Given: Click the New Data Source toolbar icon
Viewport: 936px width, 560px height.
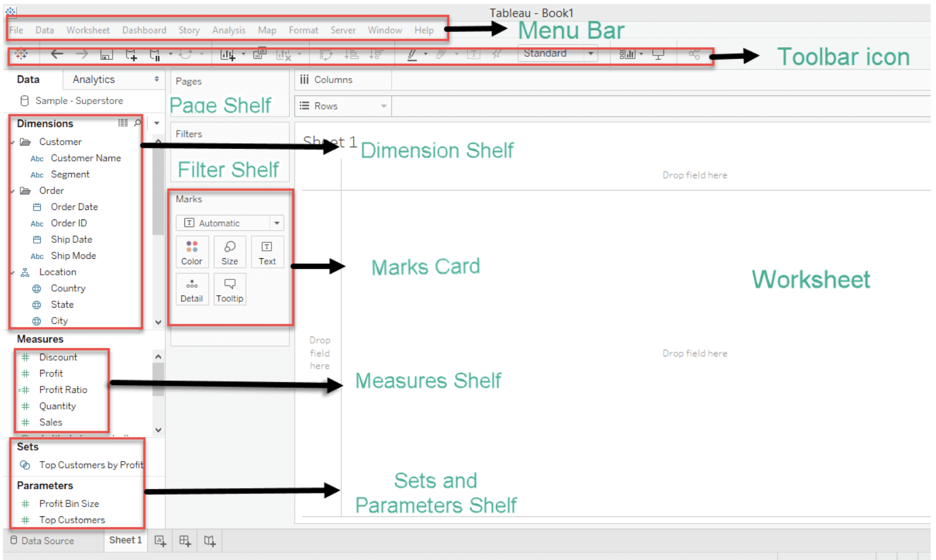Looking at the screenshot, I should click(131, 55).
